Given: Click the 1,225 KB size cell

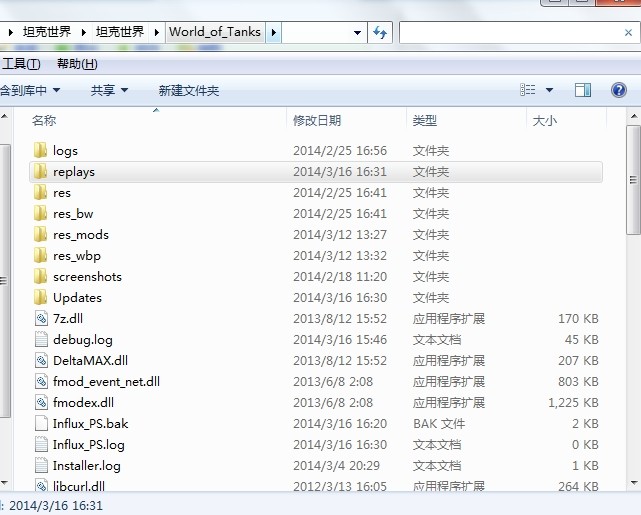Looking at the screenshot, I should click(573, 403).
